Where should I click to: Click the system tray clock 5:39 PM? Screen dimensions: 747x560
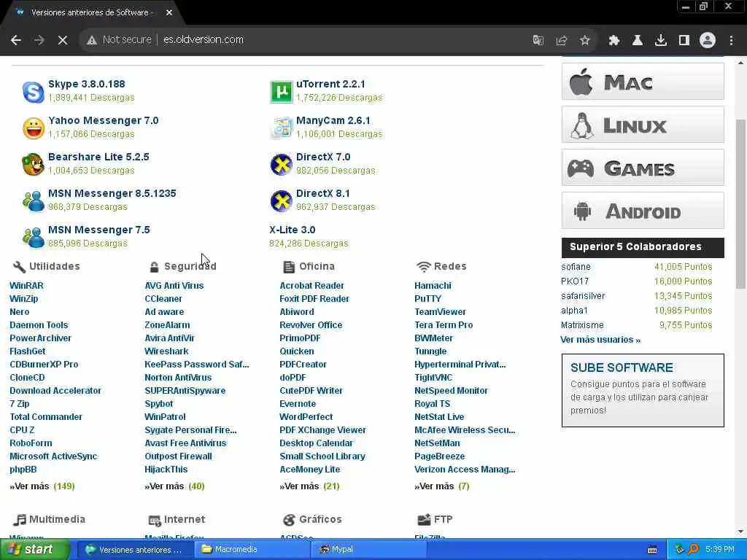720,550
